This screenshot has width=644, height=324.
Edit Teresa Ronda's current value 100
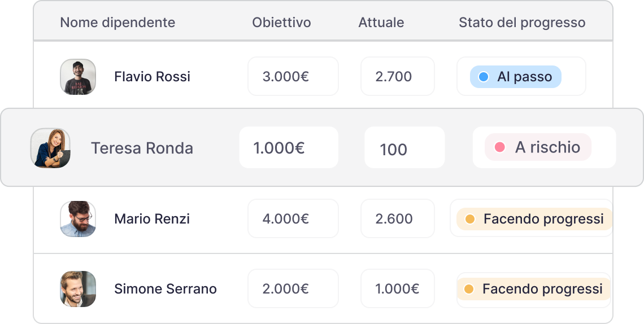point(404,148)
